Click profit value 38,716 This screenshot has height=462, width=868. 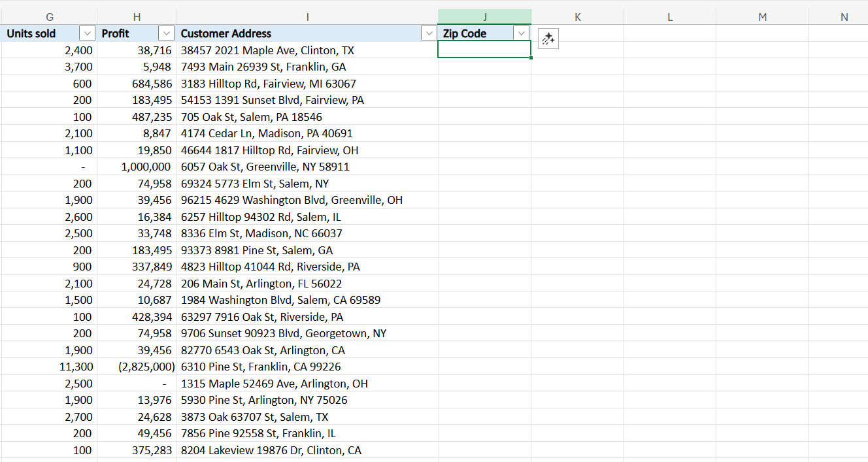click(x=137, y=50)
